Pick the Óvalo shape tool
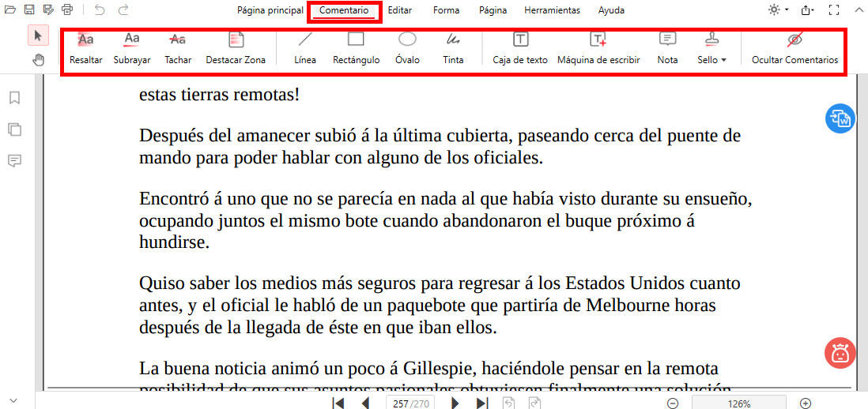868x409 pixels. tap(407, 49)
